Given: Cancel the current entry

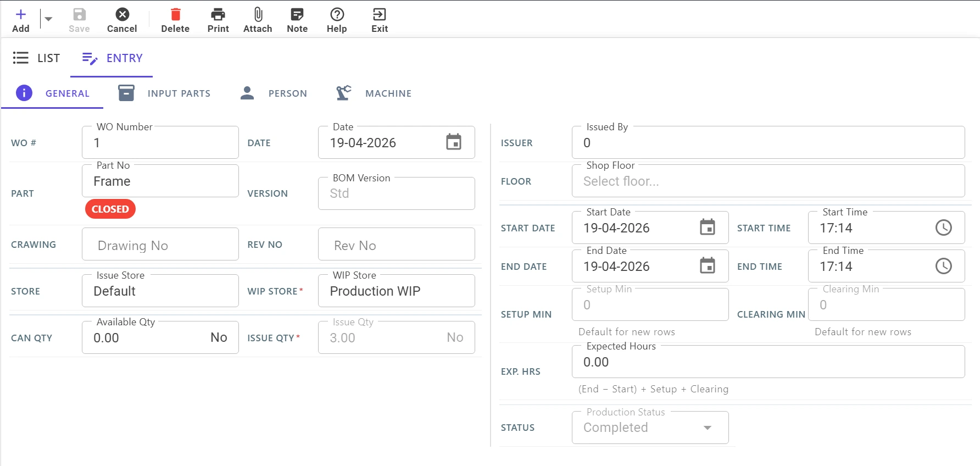Looking at the screenshot, I should coord(122,20).
